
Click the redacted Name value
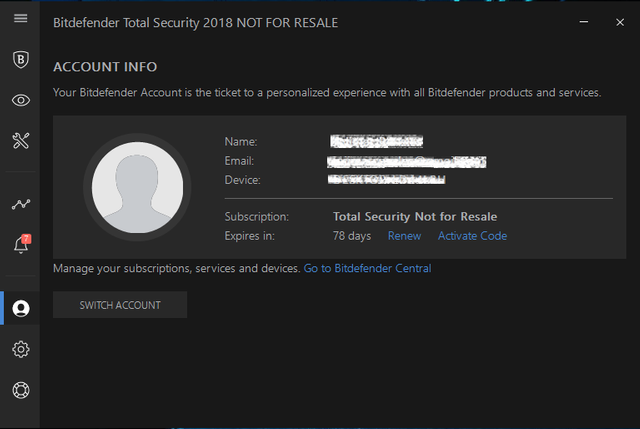pyautogui.click(x=377, y=142)
